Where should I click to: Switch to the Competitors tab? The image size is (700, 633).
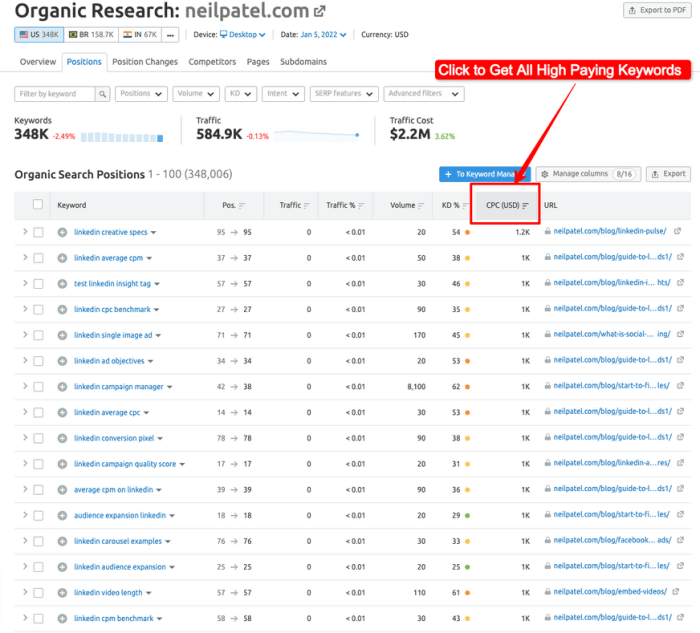(212, 62)
